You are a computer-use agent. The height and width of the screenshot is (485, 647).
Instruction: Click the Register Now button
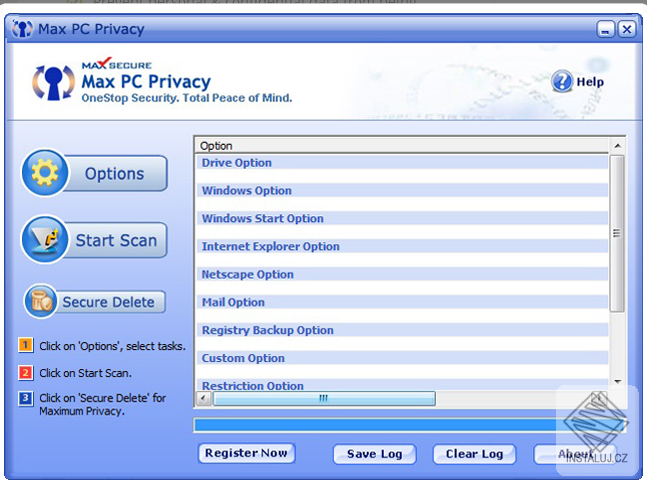[246, 453]
